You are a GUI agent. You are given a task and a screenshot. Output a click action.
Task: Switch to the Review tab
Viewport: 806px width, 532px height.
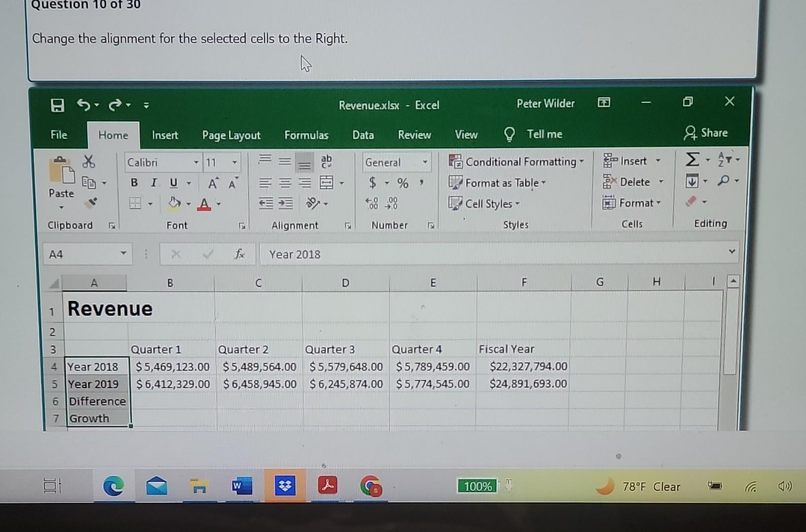point(414,135)
